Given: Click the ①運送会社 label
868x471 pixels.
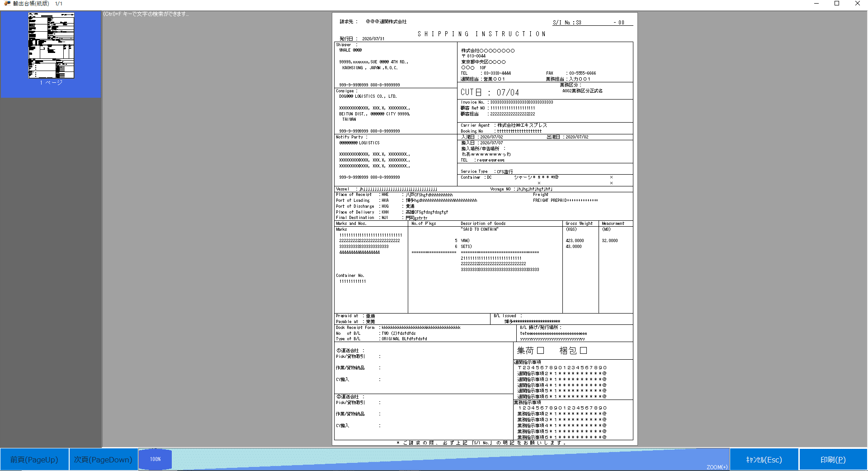Looking at the screenshot, I should (x=350, y=351).
